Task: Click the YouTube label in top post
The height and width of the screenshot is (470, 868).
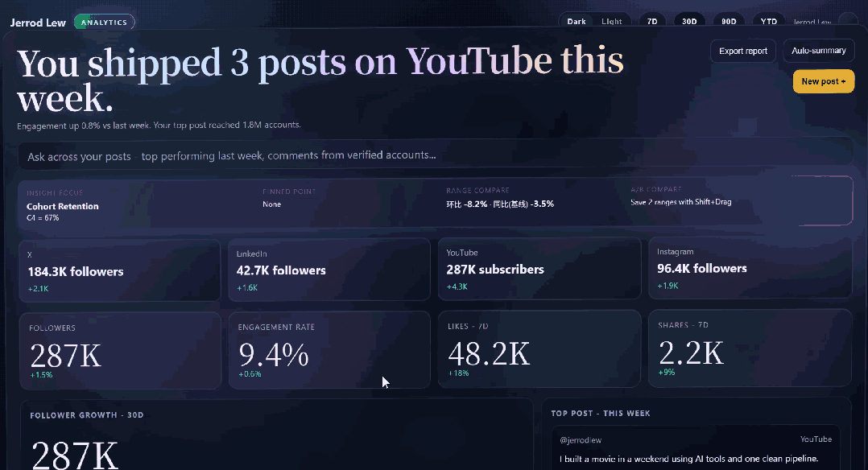Action: (816, 439)
